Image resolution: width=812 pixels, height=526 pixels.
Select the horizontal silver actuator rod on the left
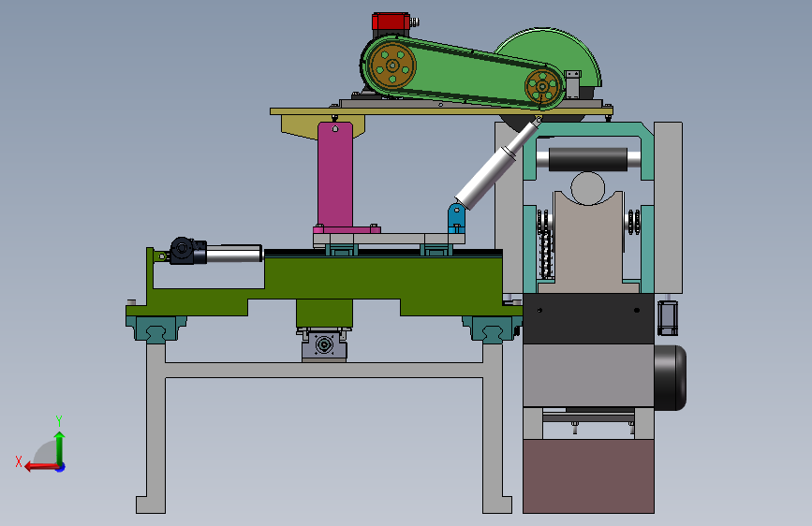point(234,254)
